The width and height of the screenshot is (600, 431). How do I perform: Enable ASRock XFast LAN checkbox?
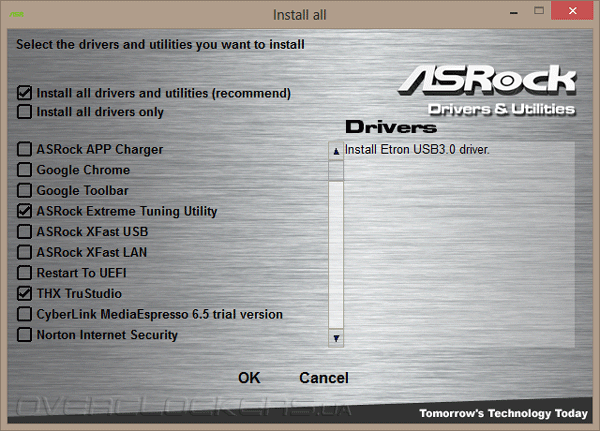pos(24,252)
